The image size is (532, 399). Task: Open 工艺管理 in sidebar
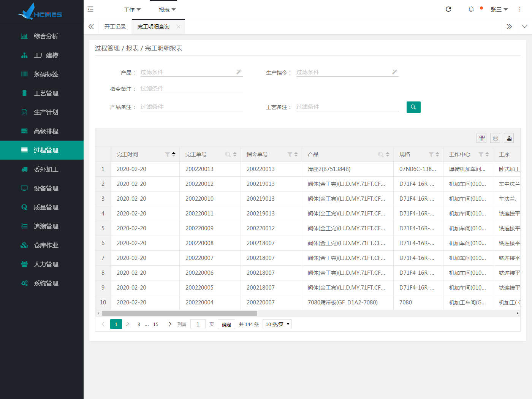pyautogui.click(x=42, y=93)
